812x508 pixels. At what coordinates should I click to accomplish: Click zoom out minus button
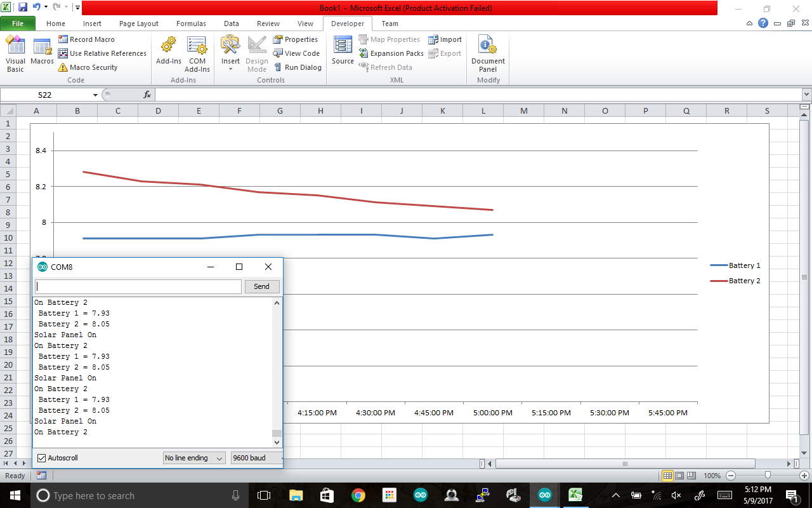(730, 476)
